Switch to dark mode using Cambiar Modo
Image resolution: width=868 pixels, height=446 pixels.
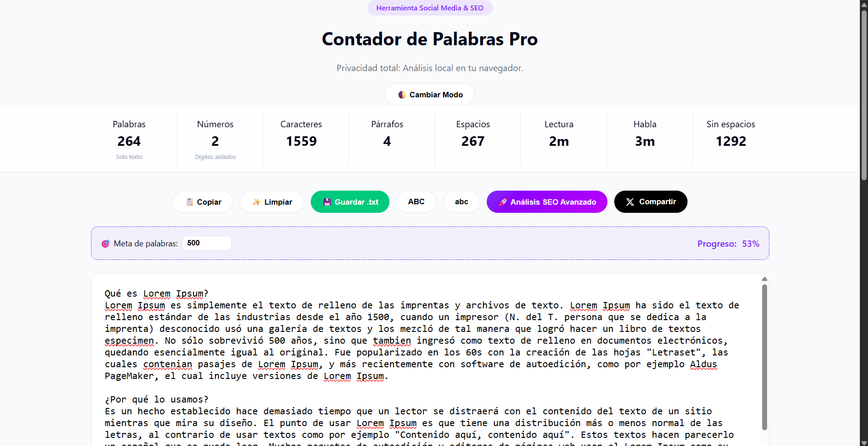[429, 95]
